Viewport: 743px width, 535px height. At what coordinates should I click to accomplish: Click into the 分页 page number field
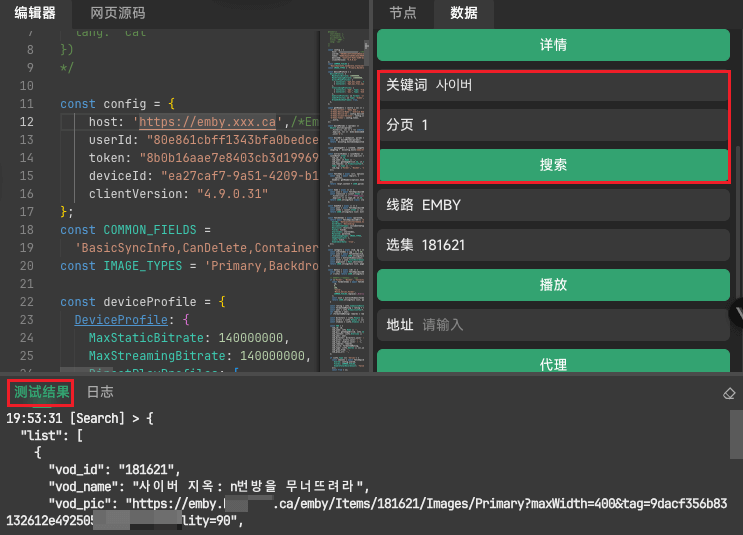[x=575, y=125]
